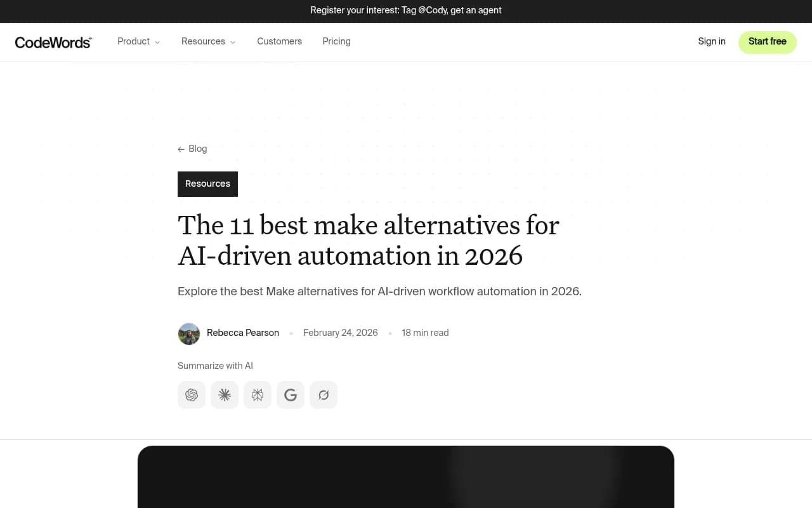This screenshot has width=812, height=508.
Task: Click the Start free button
Action: point(768,42)
